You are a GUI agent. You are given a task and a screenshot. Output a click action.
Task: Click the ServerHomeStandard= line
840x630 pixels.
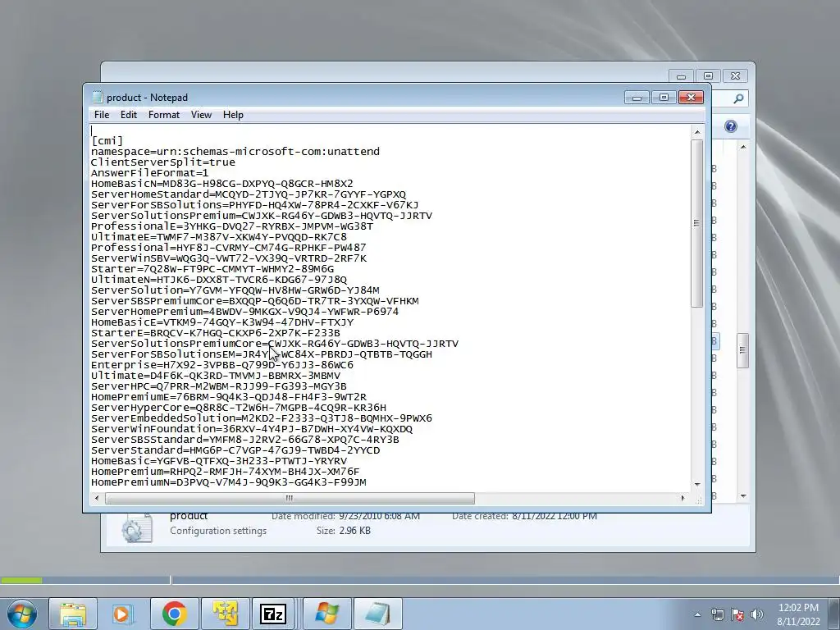coord(249,194)
